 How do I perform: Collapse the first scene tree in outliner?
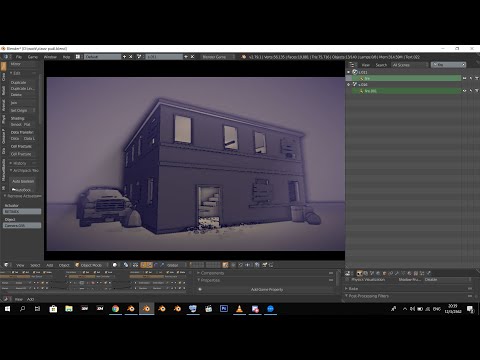pyautogui.click(x=349, y=72)
